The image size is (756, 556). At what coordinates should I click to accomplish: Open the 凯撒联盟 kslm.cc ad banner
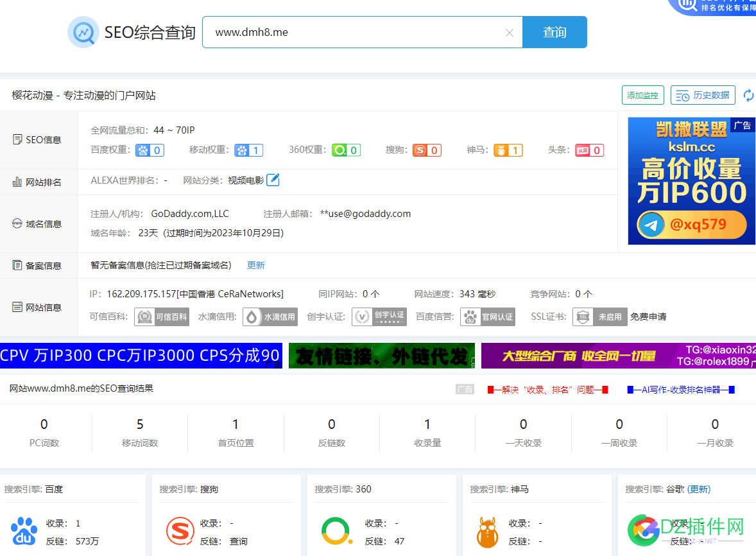coord(692,181)
